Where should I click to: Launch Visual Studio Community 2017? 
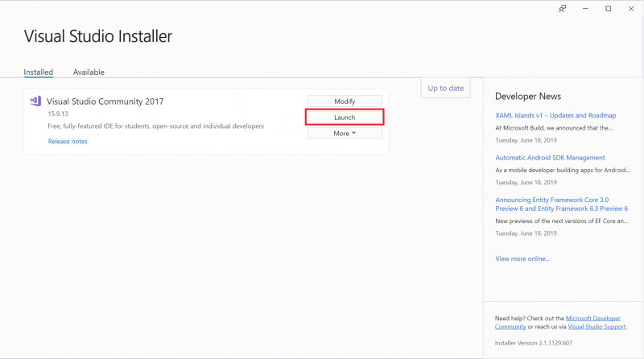point(345,117)
